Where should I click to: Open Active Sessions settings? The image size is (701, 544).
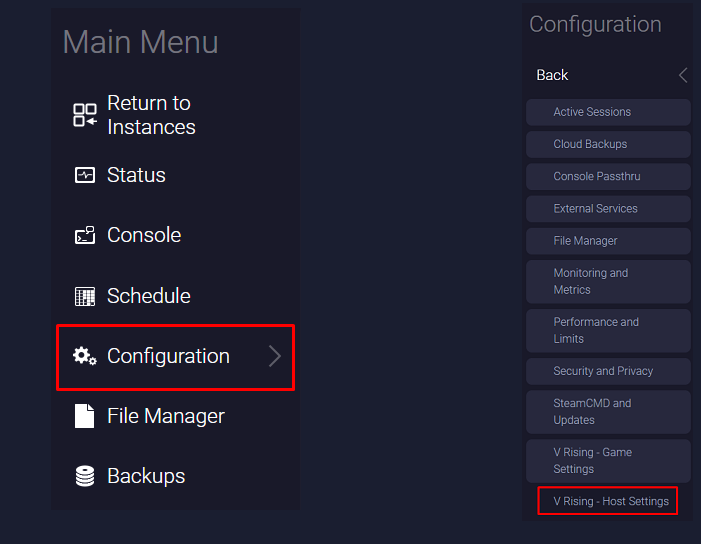tap(608, 112)
